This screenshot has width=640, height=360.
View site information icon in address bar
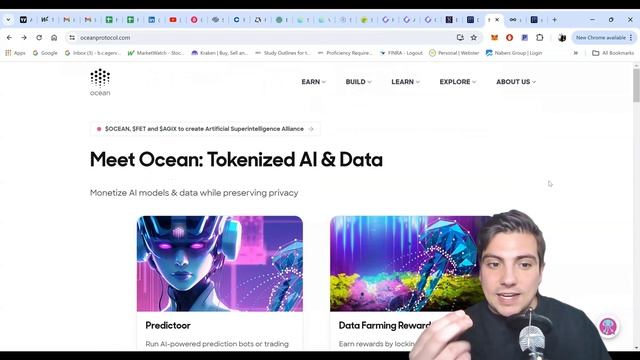(72, 38)
